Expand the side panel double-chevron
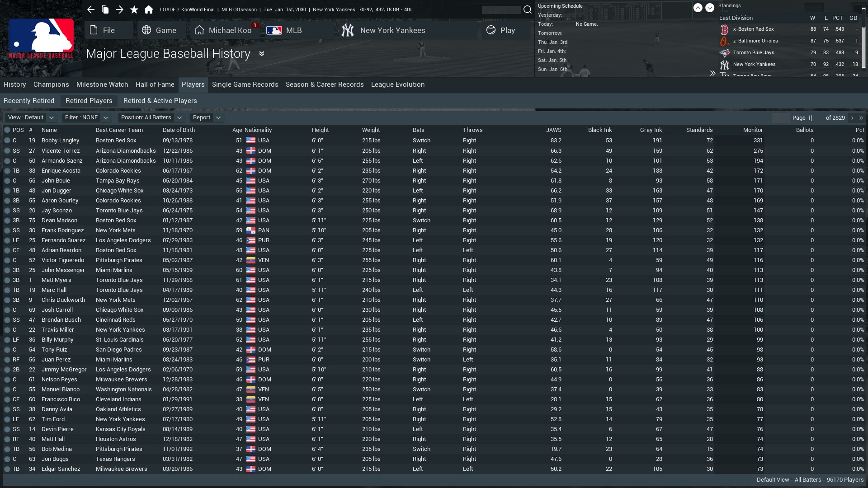The height and width of the screenshot is (488, 868). pyautogui.click(x=712, y=73)
